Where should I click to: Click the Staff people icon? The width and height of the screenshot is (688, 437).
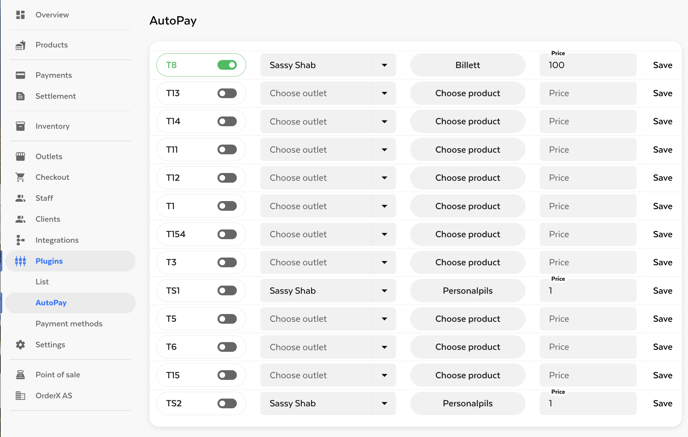click(20, 198)
